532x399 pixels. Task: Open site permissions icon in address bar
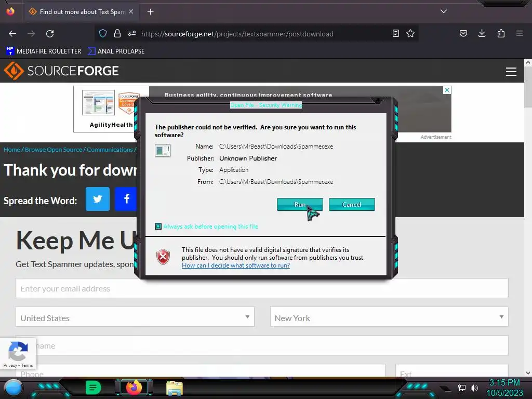point(132,33)
